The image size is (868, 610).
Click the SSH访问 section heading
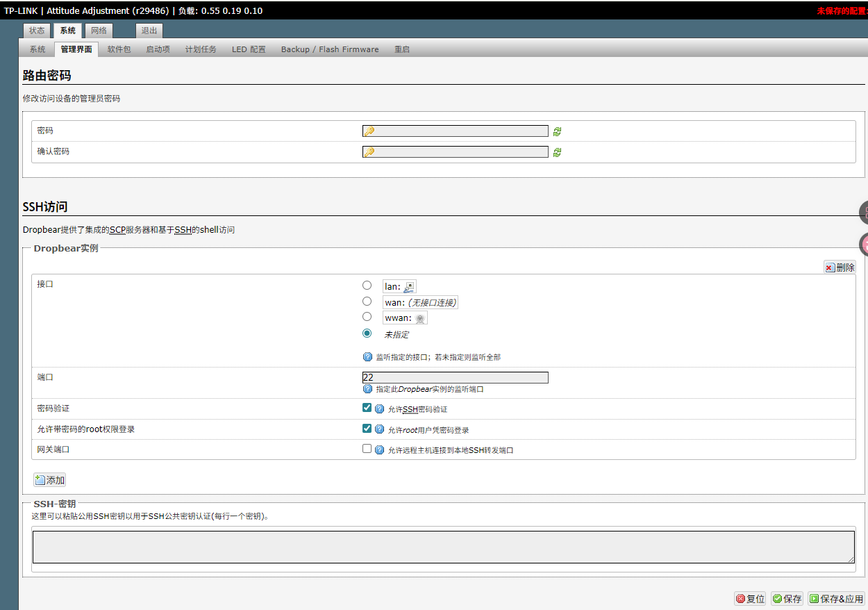point(45,206)
